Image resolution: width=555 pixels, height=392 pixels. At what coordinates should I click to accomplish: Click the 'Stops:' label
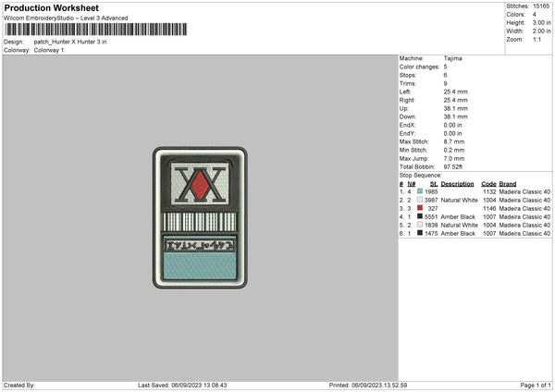click(408, 76)
